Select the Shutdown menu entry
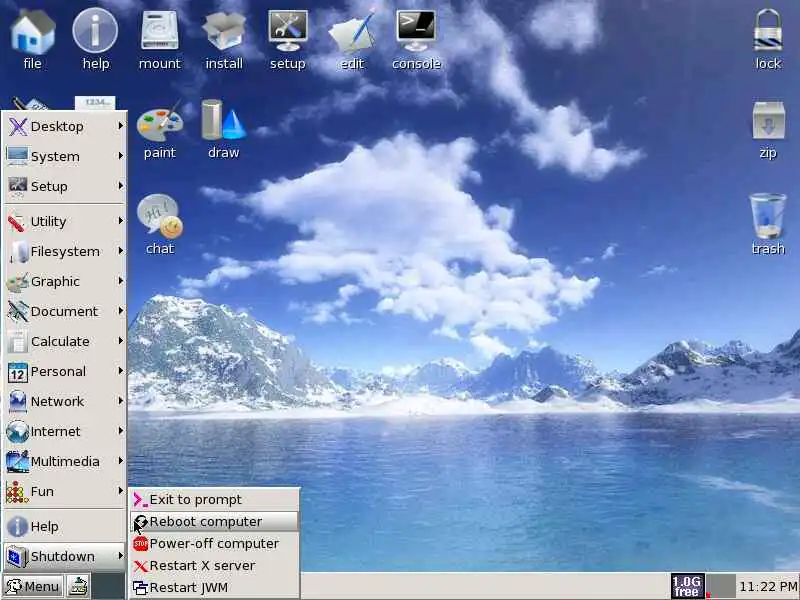800x600 pixels. pyautogui.click(x=65, y=556)
